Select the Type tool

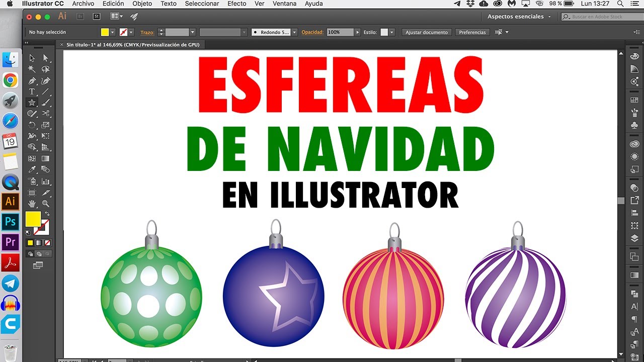point(32,92)
